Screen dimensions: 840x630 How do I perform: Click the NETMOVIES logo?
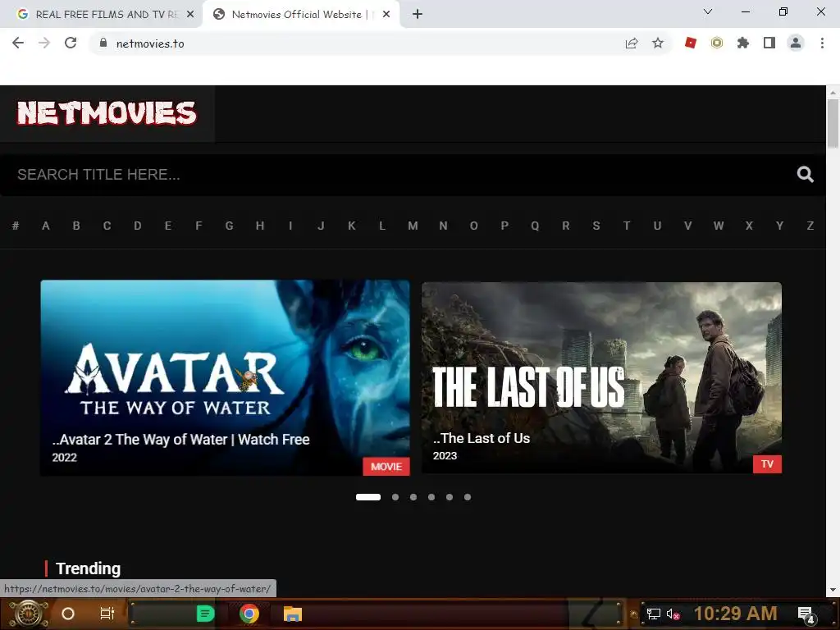pyautogui.click(x=107, y=113)
